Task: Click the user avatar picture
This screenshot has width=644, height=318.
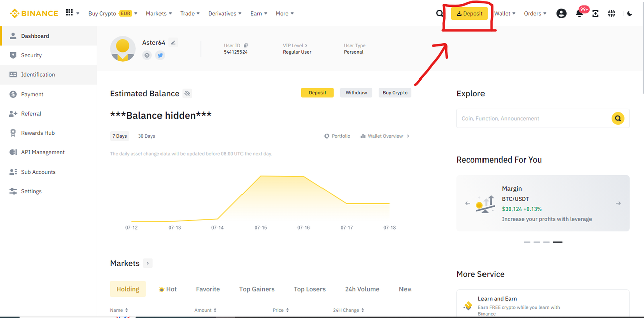Action: click(x=123, y=49)
